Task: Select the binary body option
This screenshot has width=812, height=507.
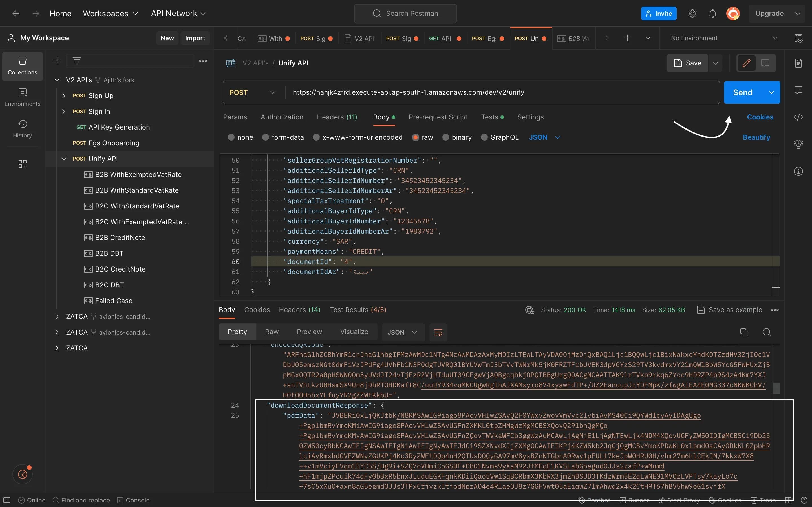Action: tap(445, 137)
